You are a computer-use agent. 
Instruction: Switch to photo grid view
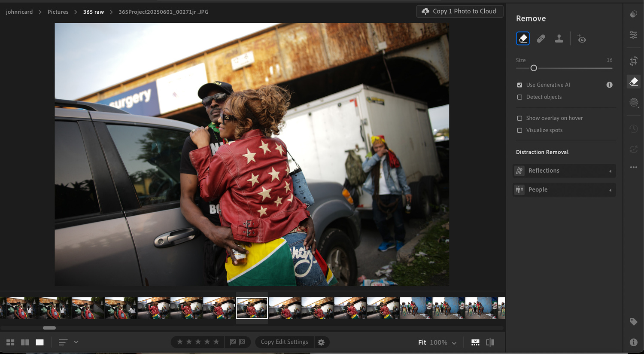[x=10, y=342]
